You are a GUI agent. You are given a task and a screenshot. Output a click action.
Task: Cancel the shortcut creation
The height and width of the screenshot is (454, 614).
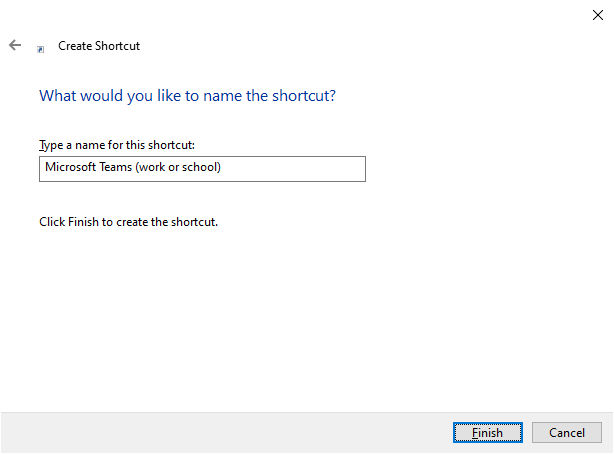pos(567,432)
